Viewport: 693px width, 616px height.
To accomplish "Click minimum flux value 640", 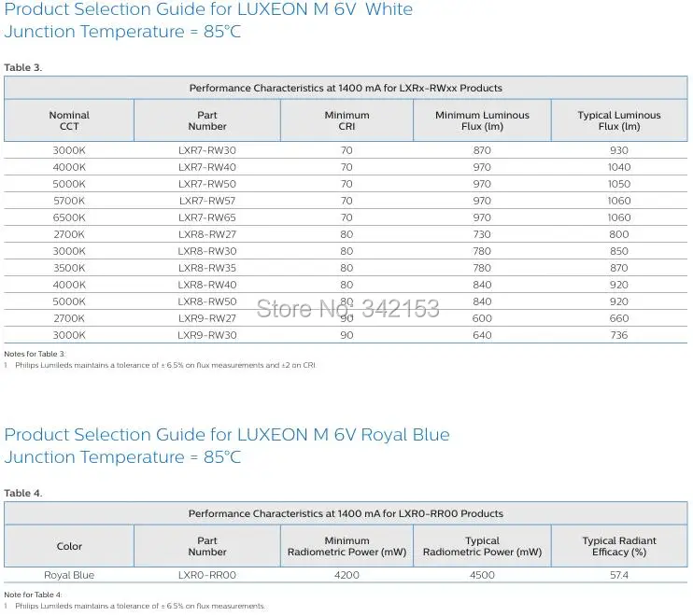I will [482, 335].
